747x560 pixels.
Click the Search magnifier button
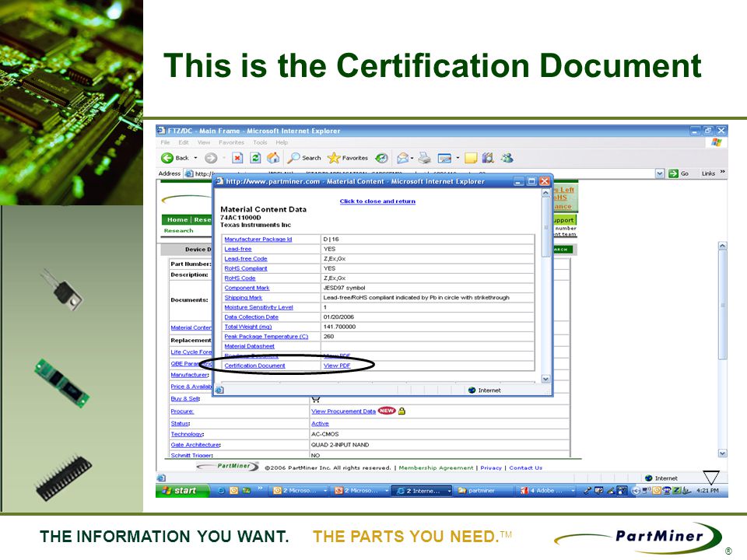pos(304,158)
